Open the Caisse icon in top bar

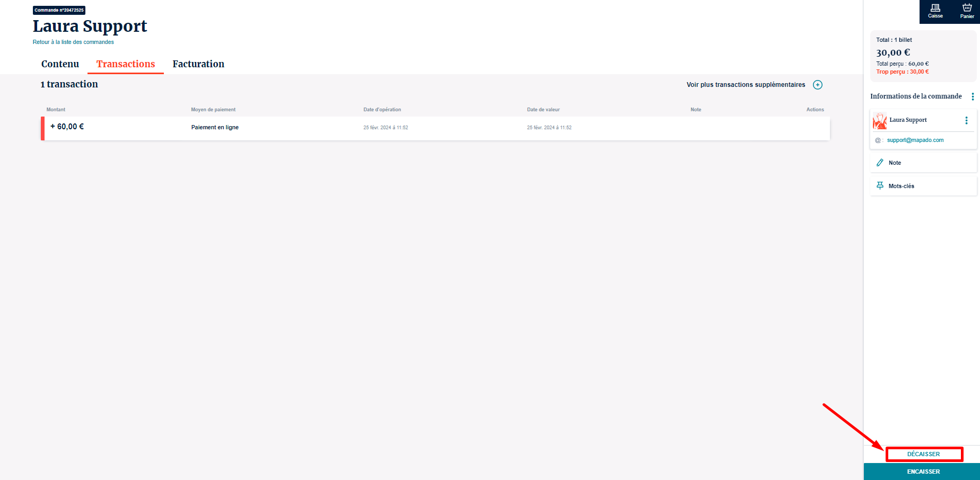[935, 11]
